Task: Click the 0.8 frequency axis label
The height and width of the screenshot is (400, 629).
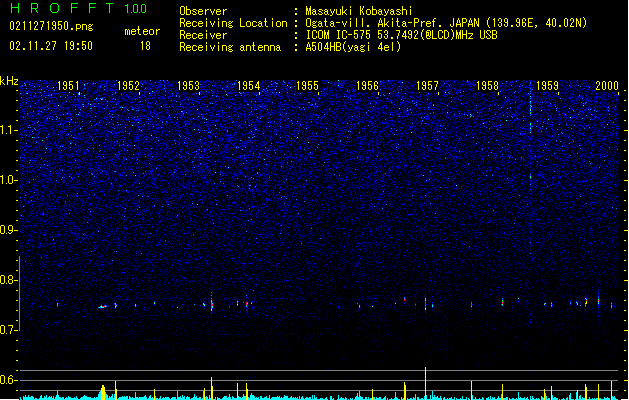Action: click(9, 280)
